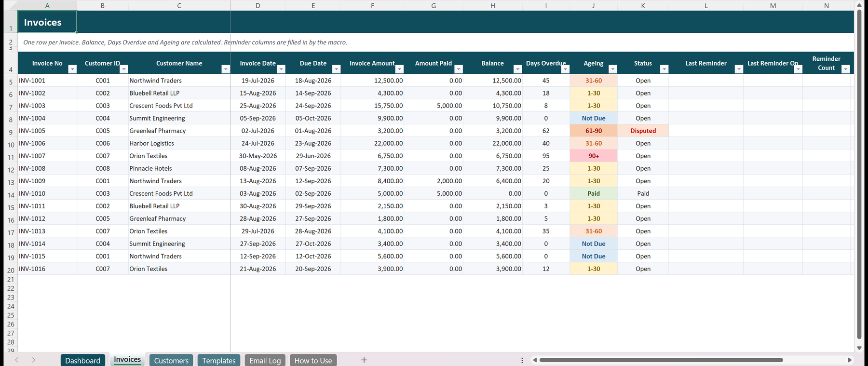The width and height of the screenshot is (868, 366).
Task: Select the 61-90 ageing cell
Action: (594, 131)
